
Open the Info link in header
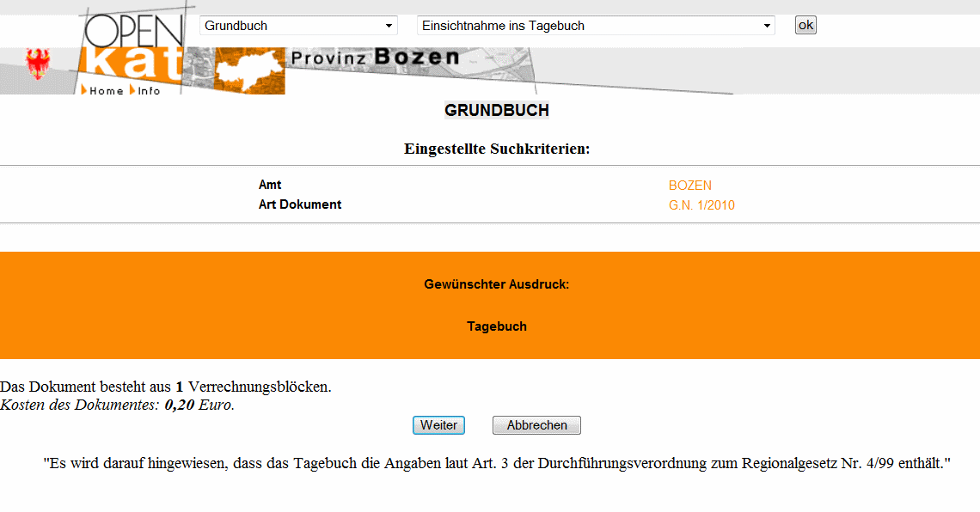tap(149, 91)
